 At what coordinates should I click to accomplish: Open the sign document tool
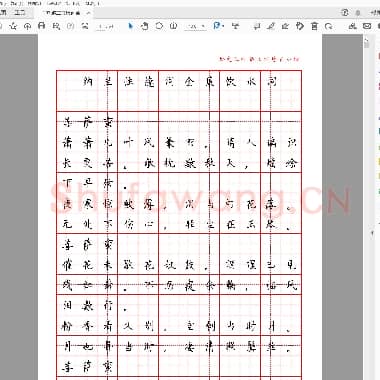tap(285, 26)
